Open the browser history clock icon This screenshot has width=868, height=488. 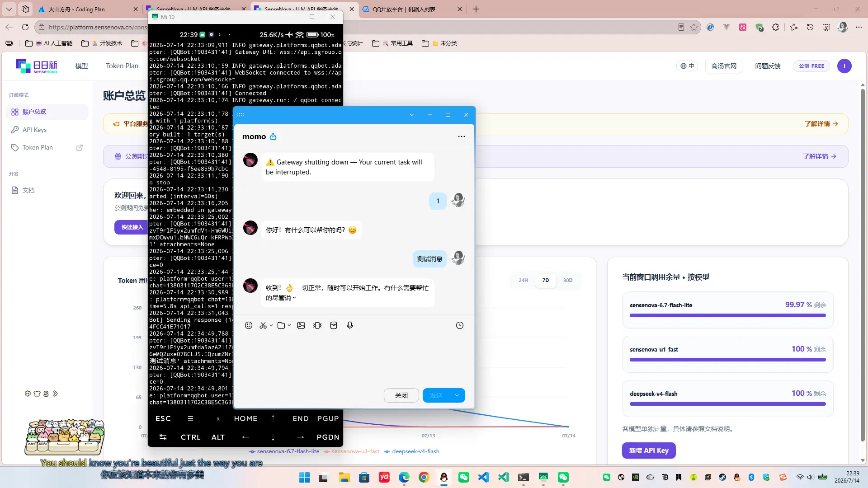click(x=810, y=27)
